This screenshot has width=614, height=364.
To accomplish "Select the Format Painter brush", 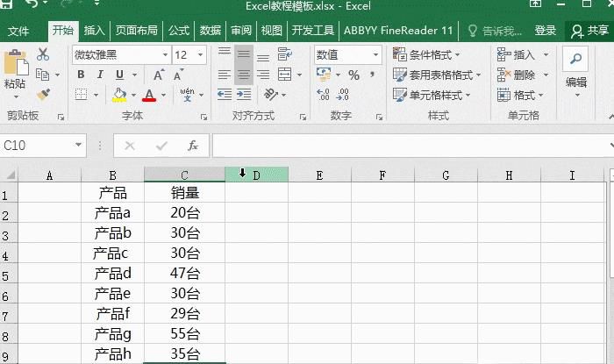I will pyautogui.click(x=43, y=95).
